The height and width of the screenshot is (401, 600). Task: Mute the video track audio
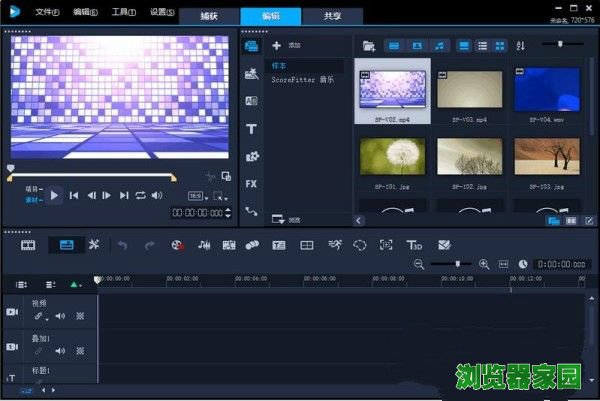[x=60, y=316]
